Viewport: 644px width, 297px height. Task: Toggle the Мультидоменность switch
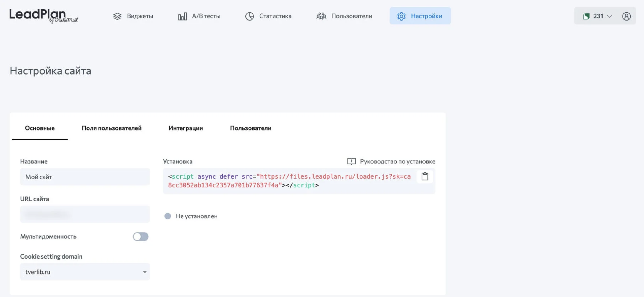pyautogui.click(x=140, y=236)
